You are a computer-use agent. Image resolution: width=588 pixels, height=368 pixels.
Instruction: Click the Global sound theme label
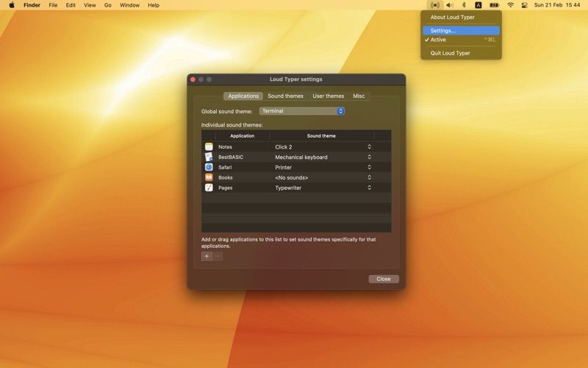226,112
